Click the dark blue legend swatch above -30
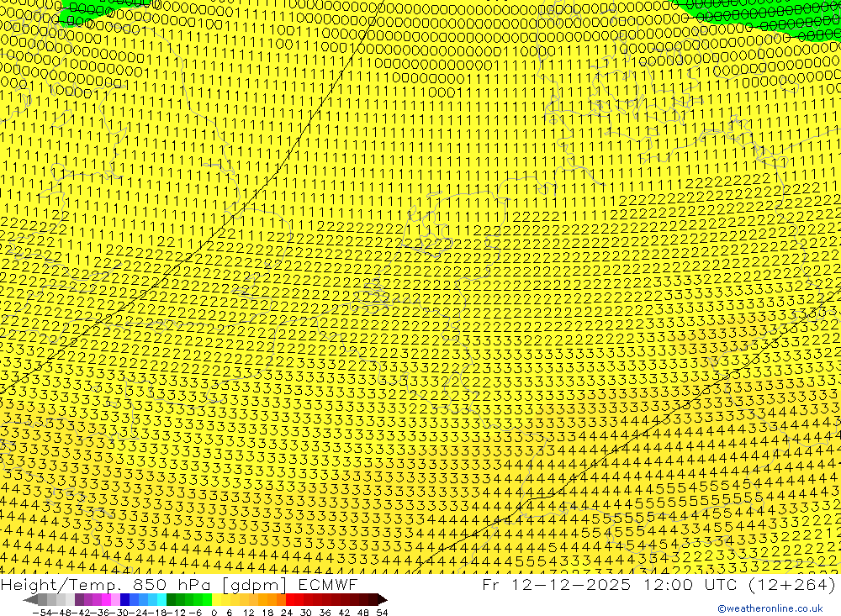The height and width of the screenshot is (616, 841). coord(125,599)
